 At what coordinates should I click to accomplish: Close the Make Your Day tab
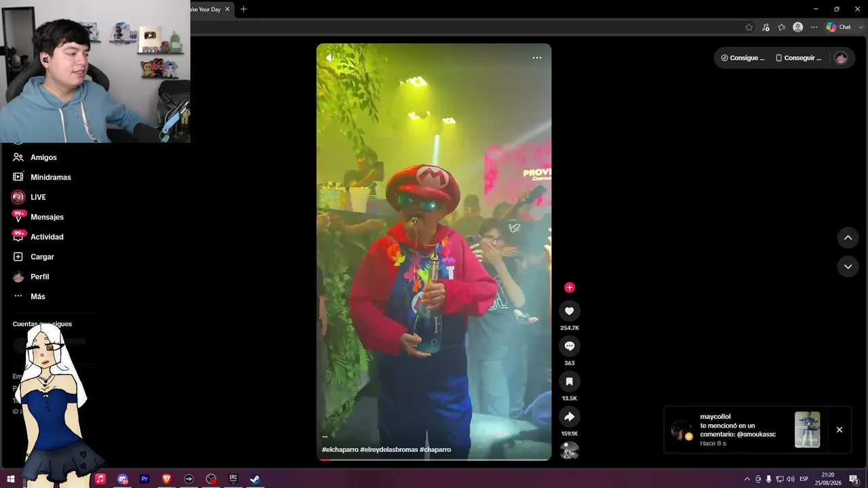[x=227, y=9]
